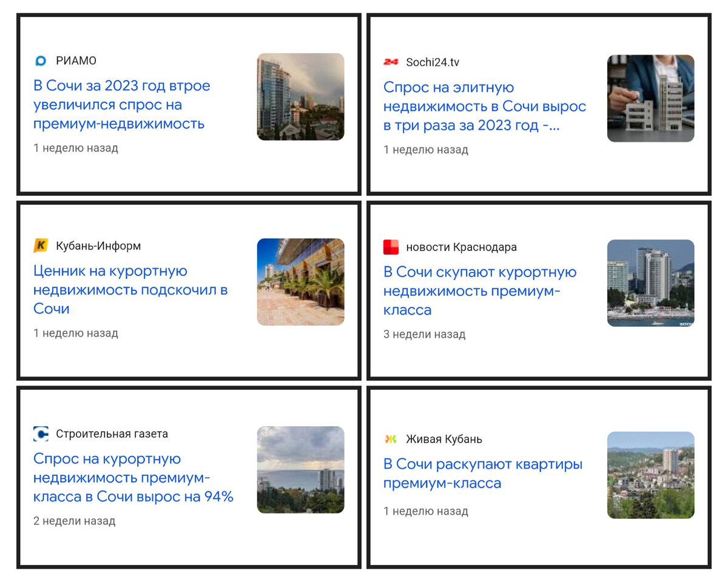Open headline 'В Сочи раскупают квартиры премиум-класса'
Viewport: 728px width, 582px height.
click(483, 473)
